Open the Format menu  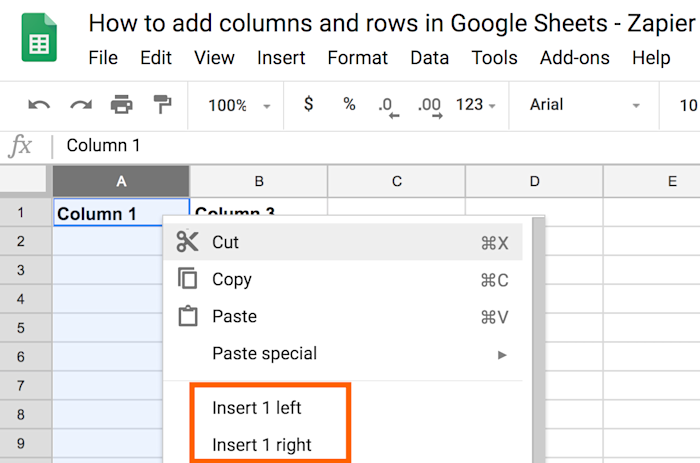point(358,58)
